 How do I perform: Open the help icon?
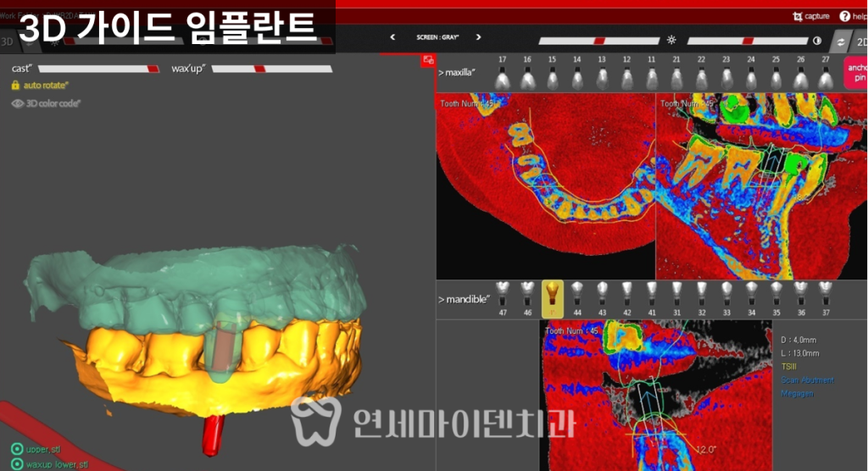coord(844,16)
